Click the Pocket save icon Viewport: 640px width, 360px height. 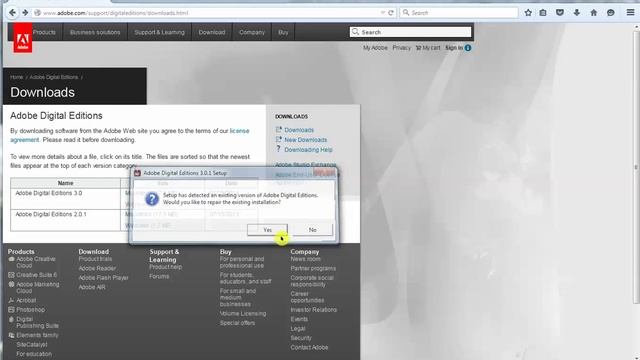point(560,13)
